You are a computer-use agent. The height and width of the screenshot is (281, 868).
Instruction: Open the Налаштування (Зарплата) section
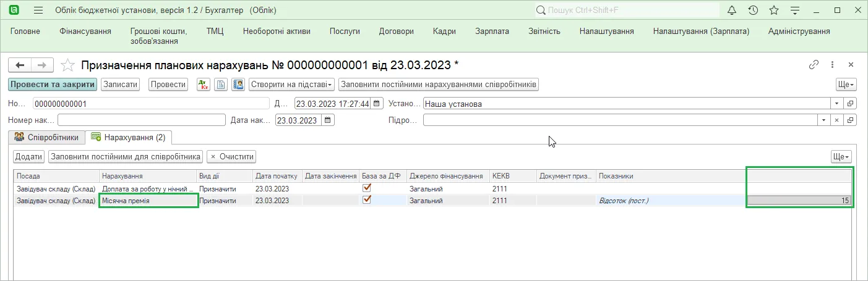[x=701, y=31]
